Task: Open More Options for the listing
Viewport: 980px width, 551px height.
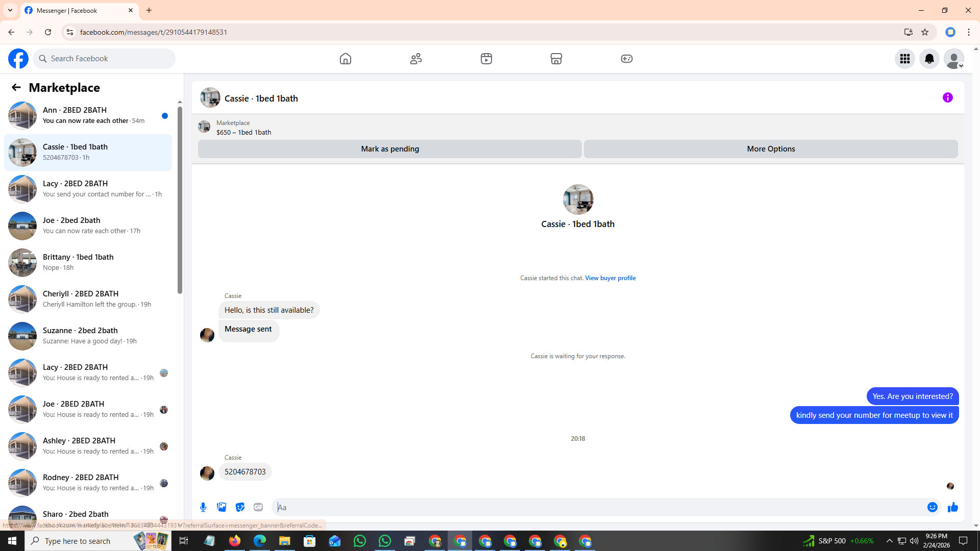Action: pos(771,149)
